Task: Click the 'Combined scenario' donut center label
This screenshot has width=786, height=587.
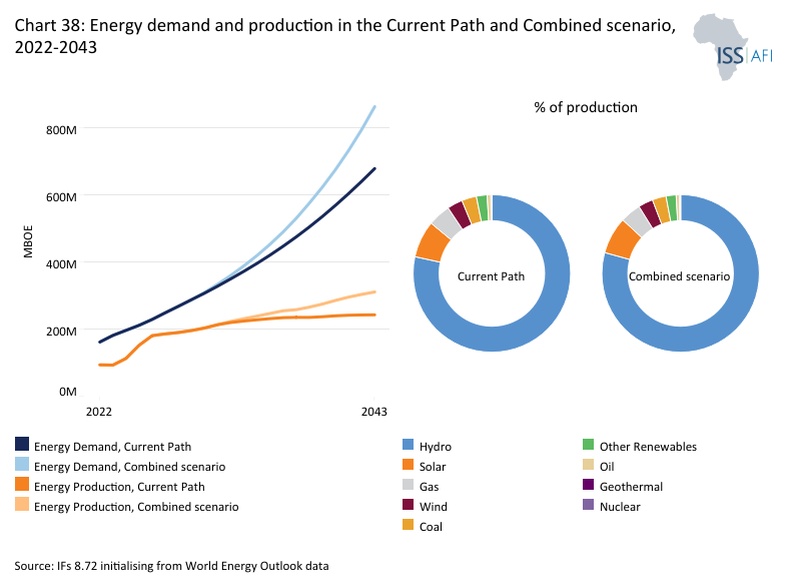Action: pyautogui.click(x=679, y=276)
